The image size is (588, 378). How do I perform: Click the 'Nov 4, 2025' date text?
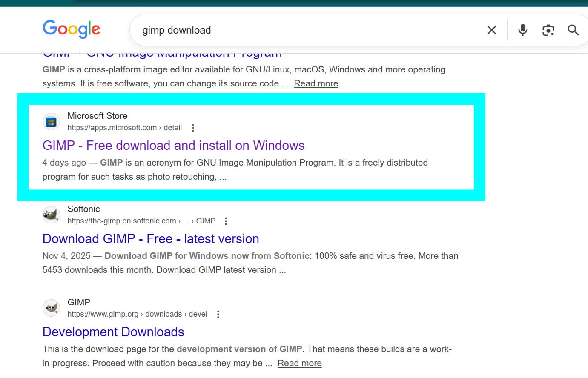click(66, 256)
